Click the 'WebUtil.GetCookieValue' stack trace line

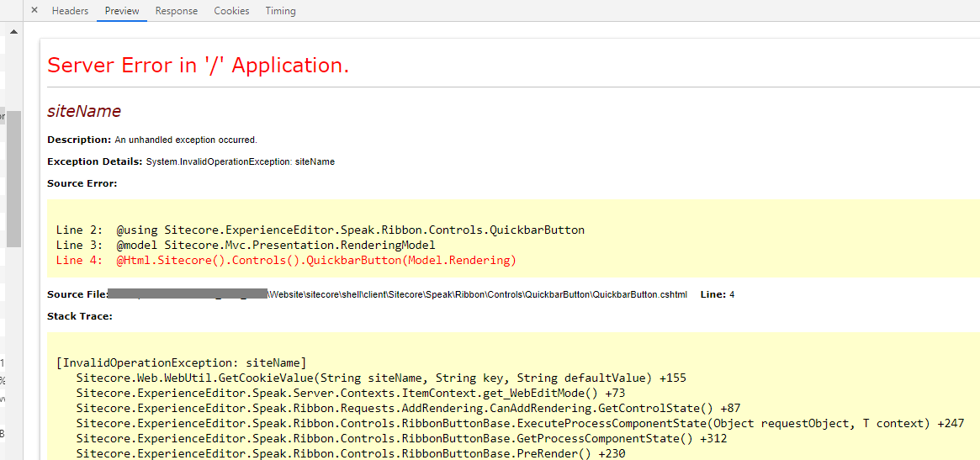tap(381, 378)
